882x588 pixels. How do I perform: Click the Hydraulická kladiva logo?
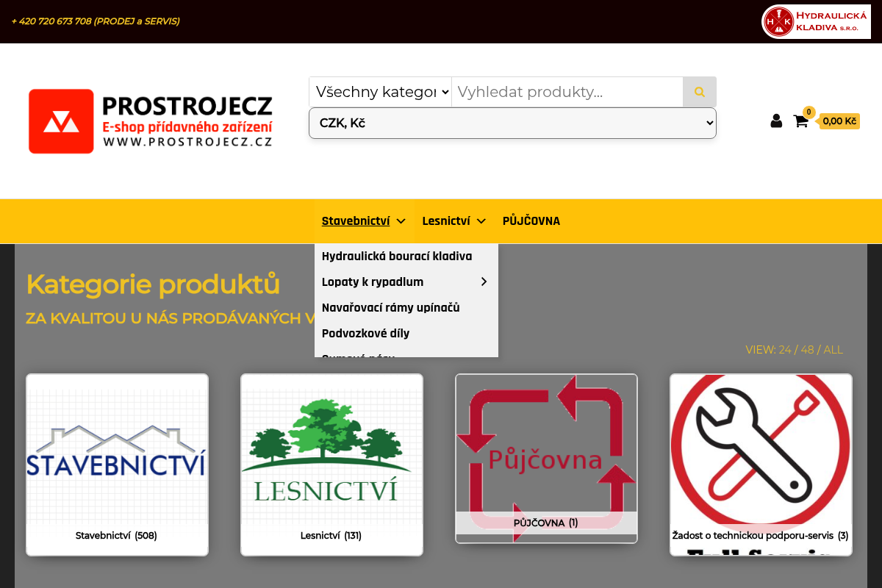(816, 21)
